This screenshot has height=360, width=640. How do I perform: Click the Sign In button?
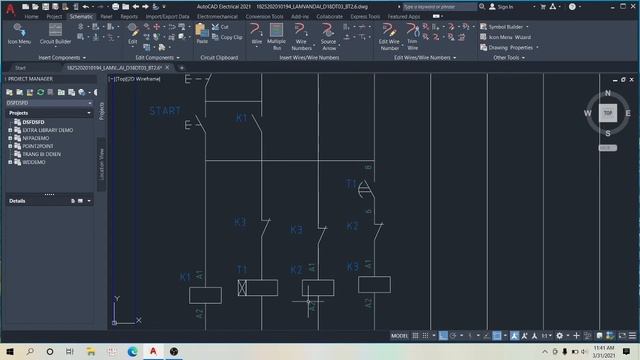click(x=501, y=7)
